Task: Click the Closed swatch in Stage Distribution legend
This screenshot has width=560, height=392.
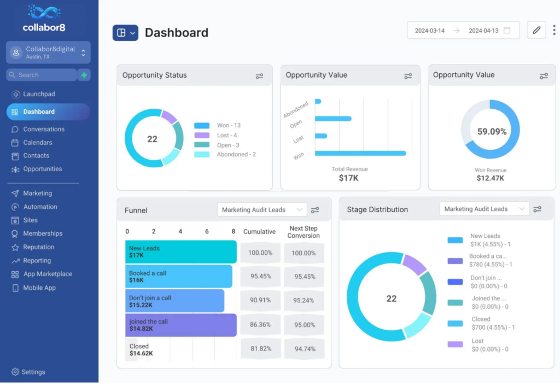Action: [x=455, y=324]
